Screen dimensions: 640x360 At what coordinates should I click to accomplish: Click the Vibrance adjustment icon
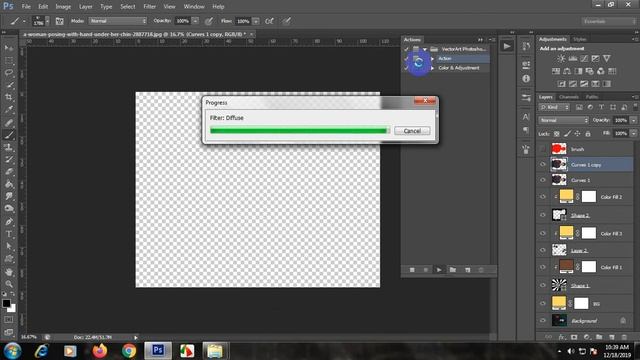[x=607, y=59]
